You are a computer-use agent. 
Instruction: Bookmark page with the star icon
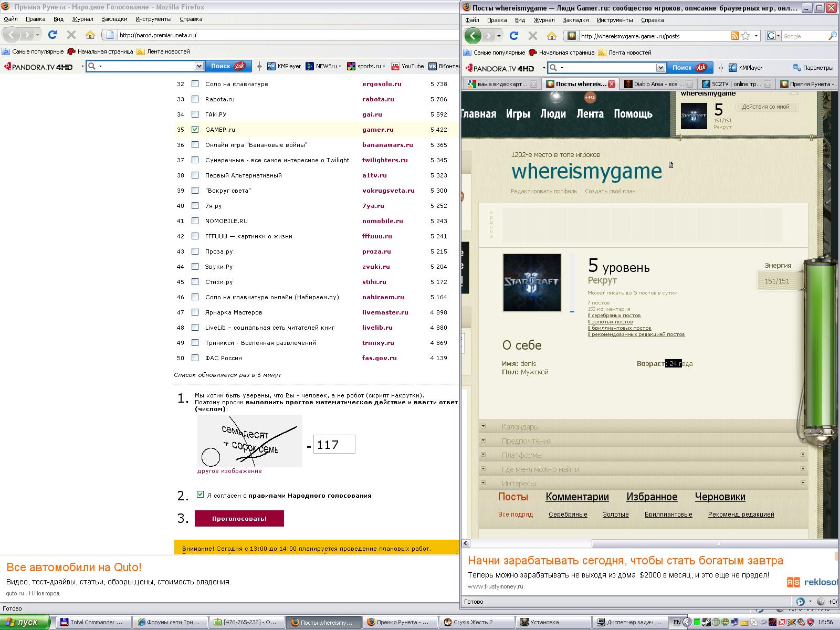click(x=745, y=36)
